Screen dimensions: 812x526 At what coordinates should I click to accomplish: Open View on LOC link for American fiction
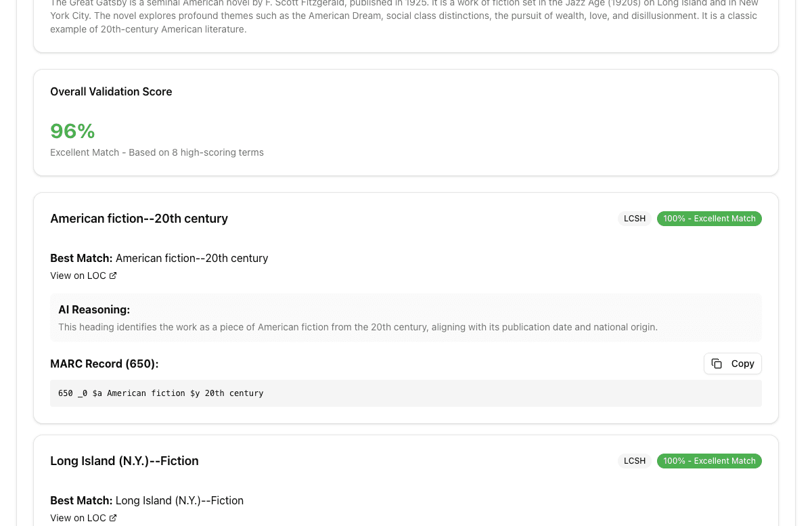(78, 276)
